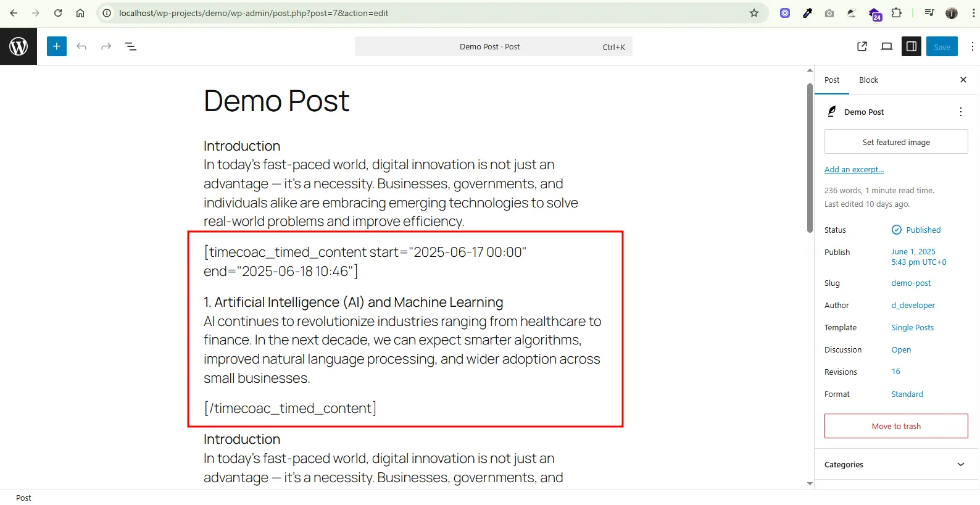Click the Move to trash button
This screenshot has height=505, width=980.
click(x=896, y=426)
